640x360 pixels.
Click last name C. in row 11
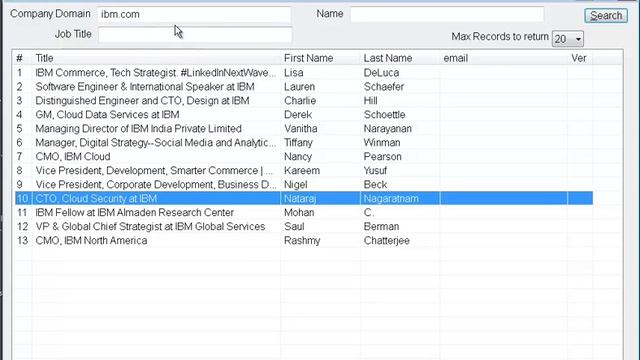pyautogui.click(x=369, y=213)
